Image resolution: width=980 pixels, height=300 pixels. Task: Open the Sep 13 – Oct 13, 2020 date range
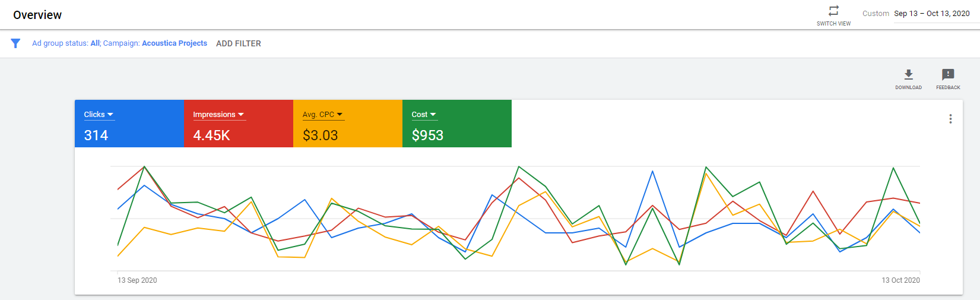[x=931, y=14]
